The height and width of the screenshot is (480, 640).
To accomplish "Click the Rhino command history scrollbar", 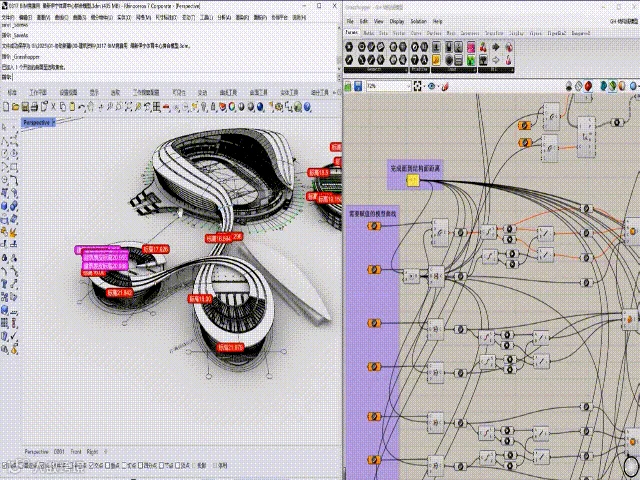I will (x=339, y=48).
